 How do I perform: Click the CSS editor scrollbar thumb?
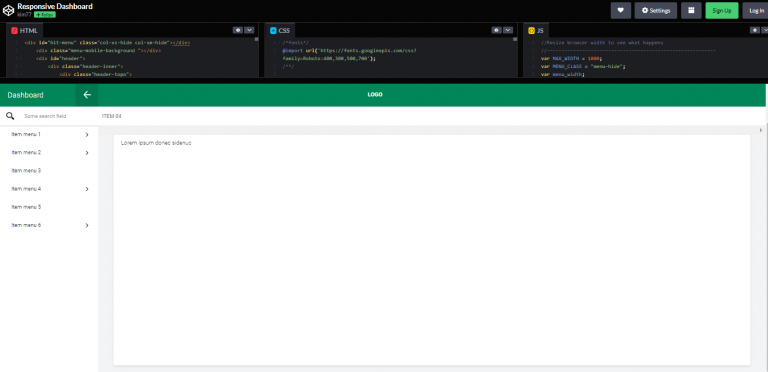(x=515, y=39)
